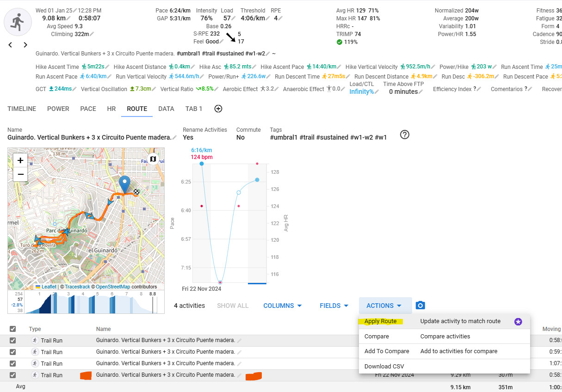Click the elevation profile chart below the map
The image size is (562, 392).
point(86,302)
